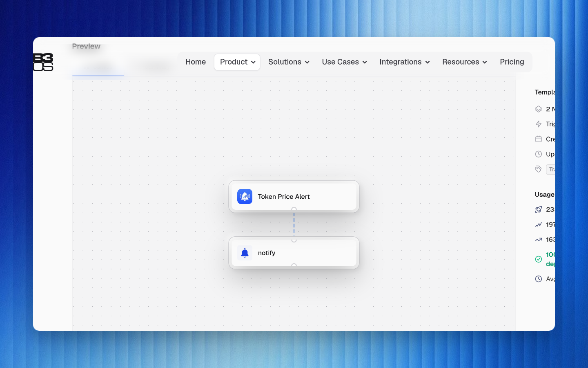Expand the Resources dropdown
This screenshot has height=368, width=588.
coord(464,62)
